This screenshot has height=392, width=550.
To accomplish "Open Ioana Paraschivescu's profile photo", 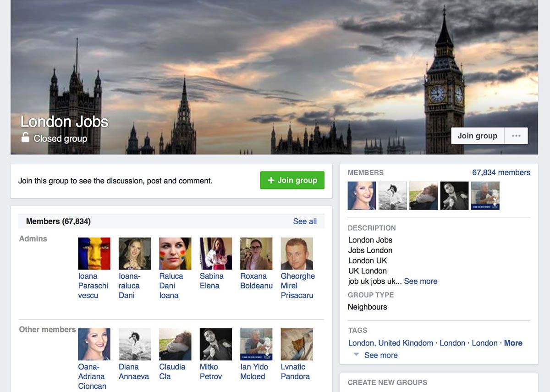I will (x=94, y=254).
